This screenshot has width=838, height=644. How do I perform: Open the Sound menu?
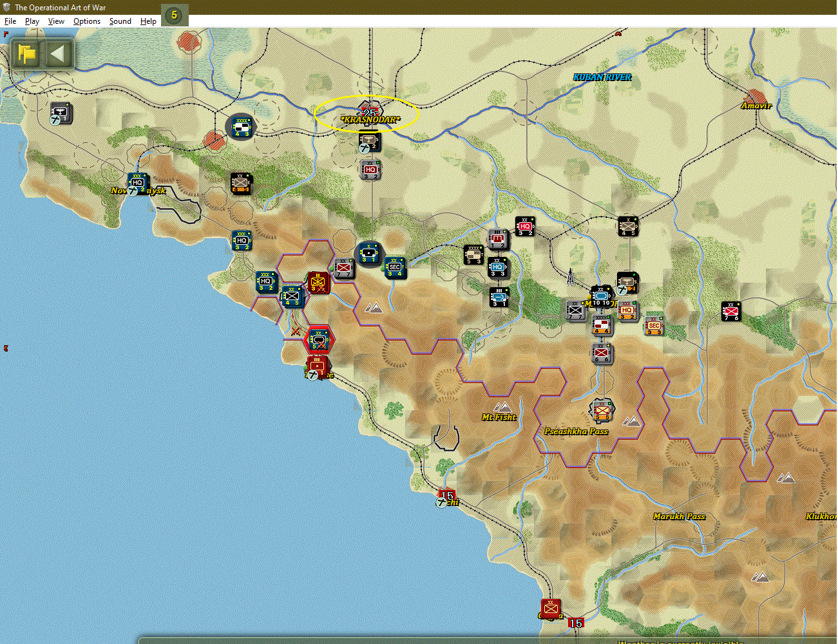pos(120,21)
